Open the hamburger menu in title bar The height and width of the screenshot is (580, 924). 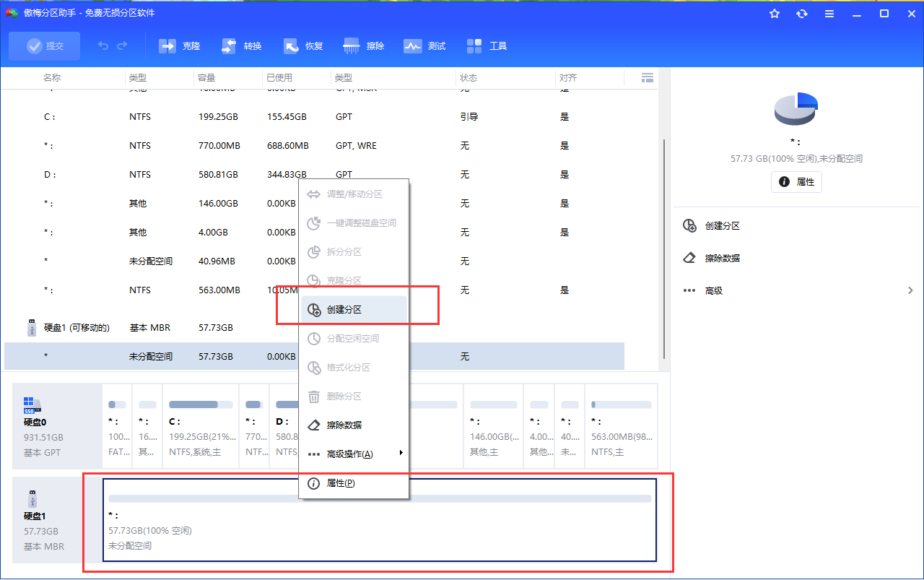point(829,14)
